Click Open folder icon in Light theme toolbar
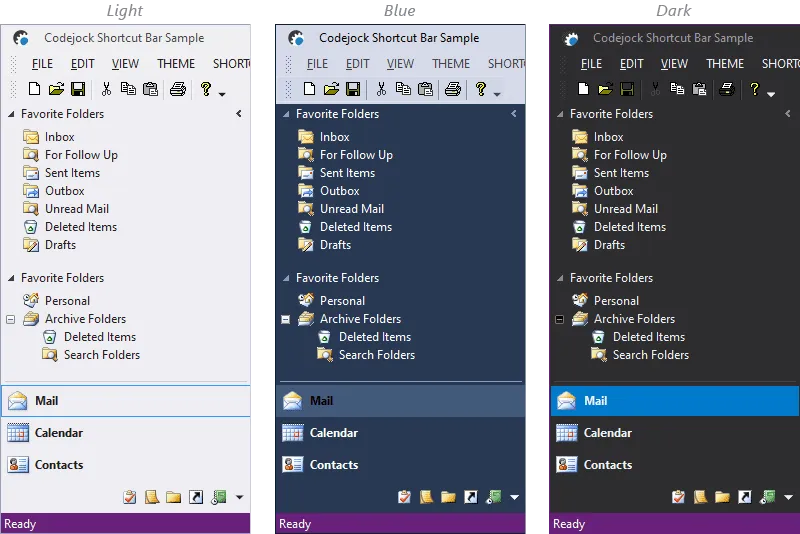 [56, 89]
